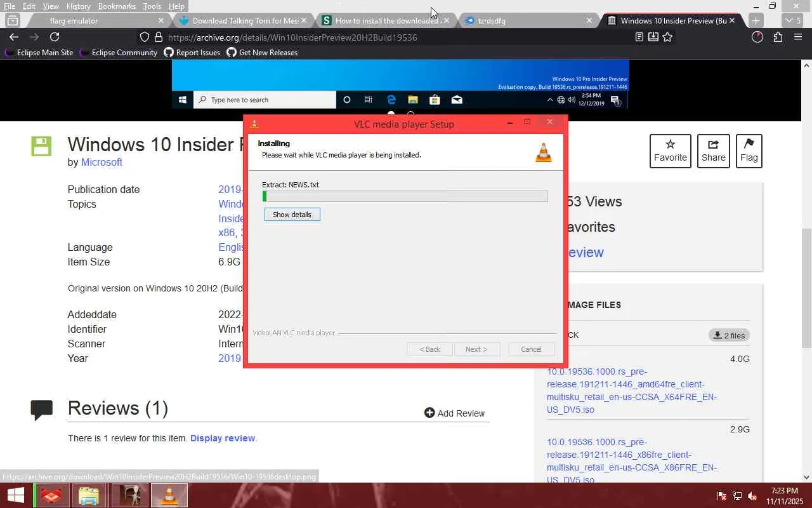
Task: Click Show details in the VLC installer
Action: tap(292, 215)
